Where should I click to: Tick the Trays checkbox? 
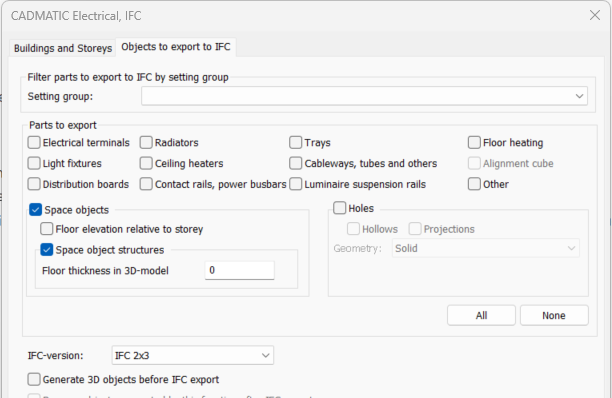coord(295,142)
